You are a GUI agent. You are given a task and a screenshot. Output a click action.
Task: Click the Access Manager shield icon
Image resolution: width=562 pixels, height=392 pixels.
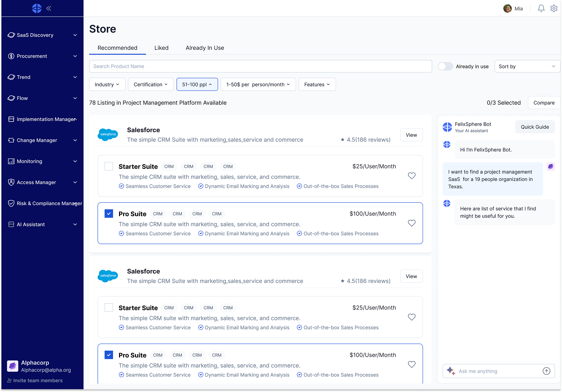point(11,182)
